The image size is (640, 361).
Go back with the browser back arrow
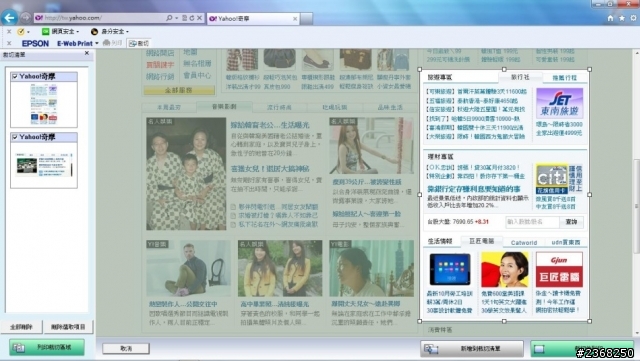pyautogui.click(x=9, y=18)
